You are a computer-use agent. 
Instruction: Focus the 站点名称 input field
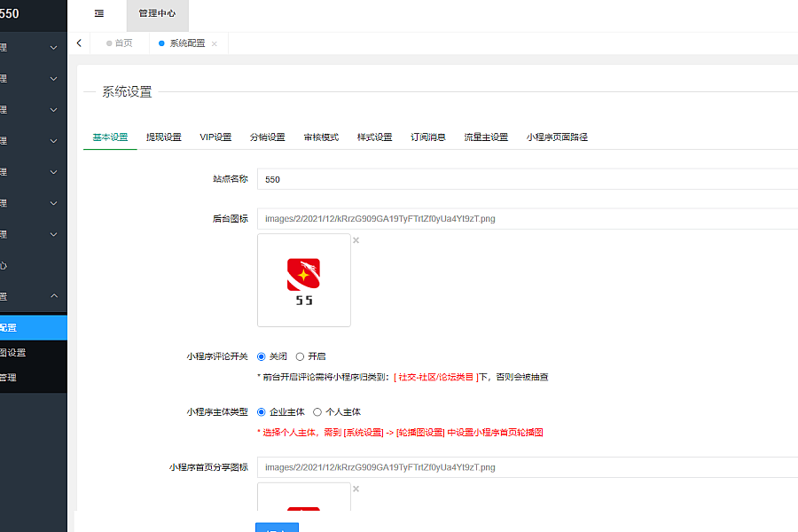[528, 179]
